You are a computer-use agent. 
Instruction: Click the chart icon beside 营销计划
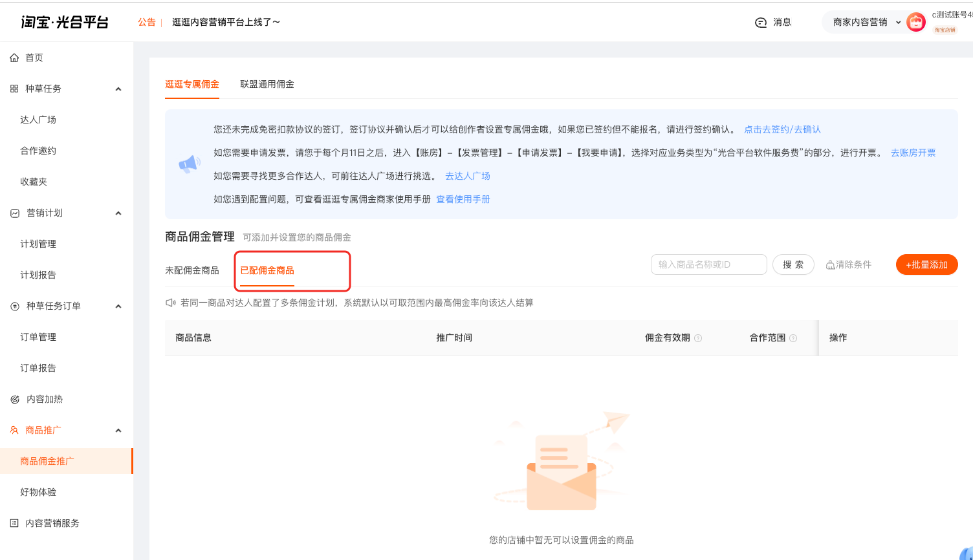tap(15, 213)
